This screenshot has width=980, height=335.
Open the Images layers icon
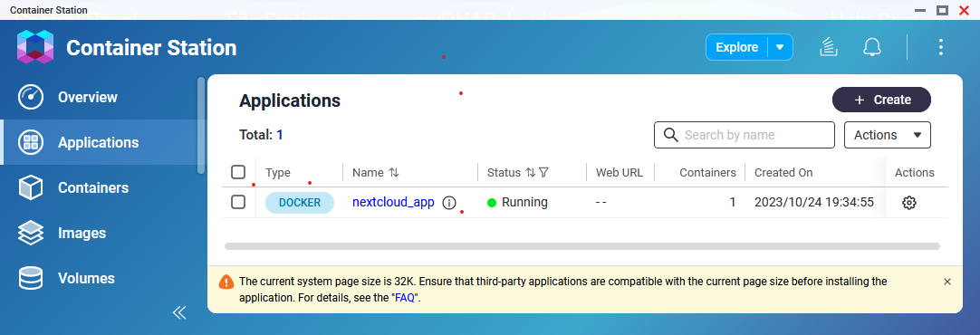click(x=30, y=233)
